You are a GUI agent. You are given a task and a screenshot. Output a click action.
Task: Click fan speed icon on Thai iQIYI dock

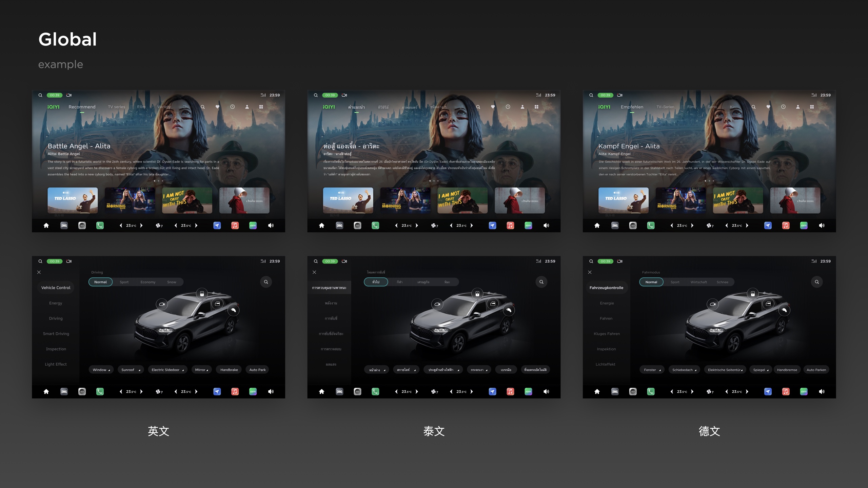pyautogui.click(x=434, y=226)
